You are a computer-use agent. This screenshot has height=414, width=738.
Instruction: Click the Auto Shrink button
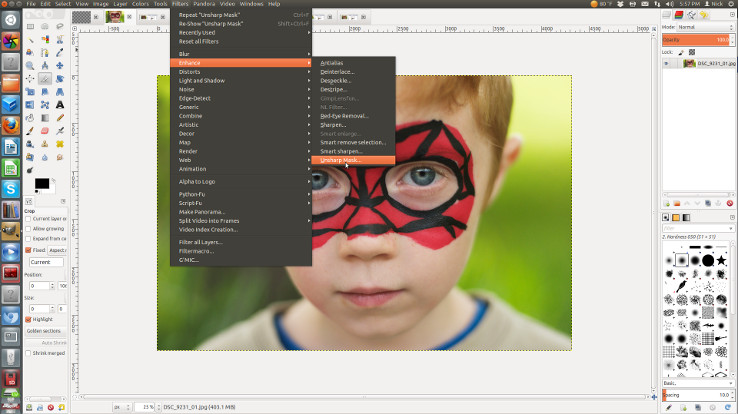click(x=46, y=343)
